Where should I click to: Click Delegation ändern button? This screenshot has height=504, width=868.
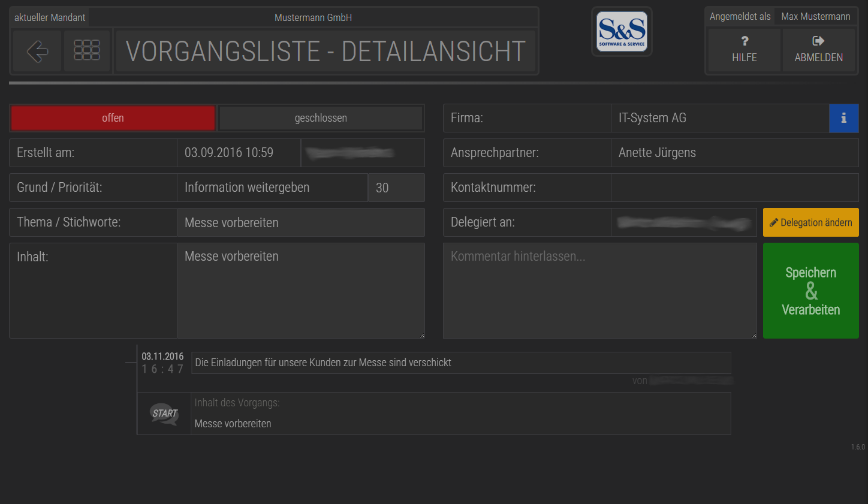(x=810, y=222)
